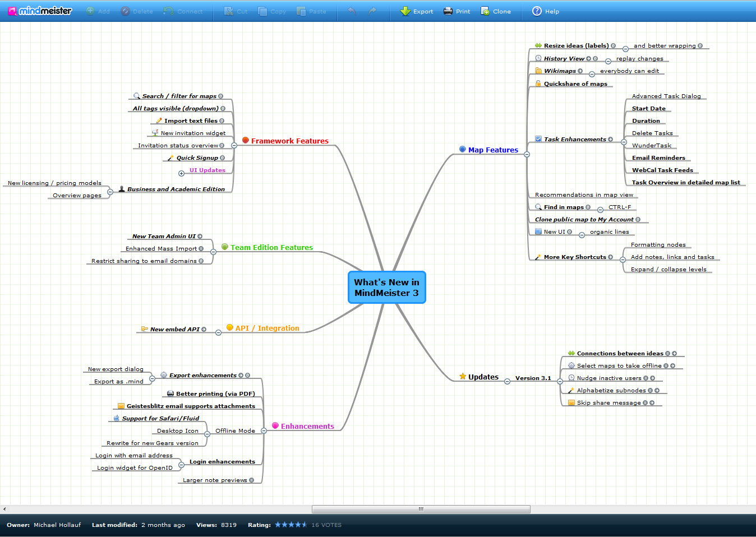Image resolution: width=756 pixels, height=537 pixels.
Task: Click the gear icon on Export enhancements
Action: [x=164, y=375]
